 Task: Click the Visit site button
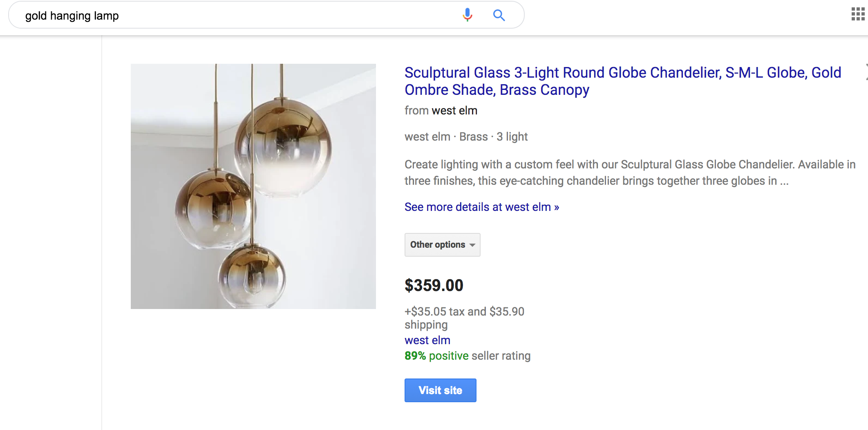[440, 390]
